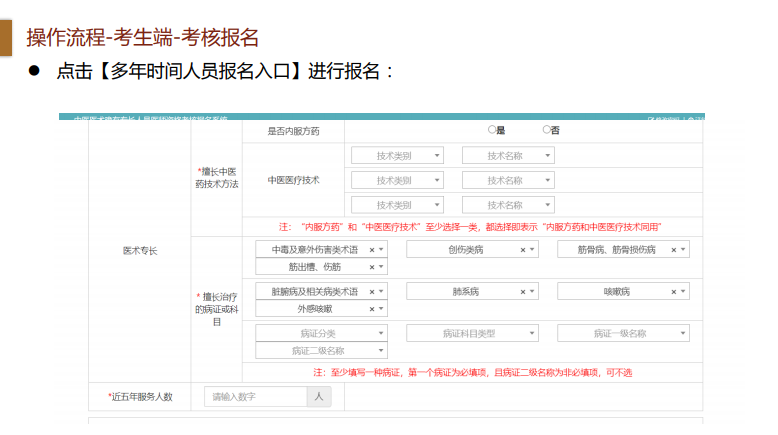
Task: Click the × next to 筋出槽、伤筋
Action: pyautogui.click(x=372, y=267)
